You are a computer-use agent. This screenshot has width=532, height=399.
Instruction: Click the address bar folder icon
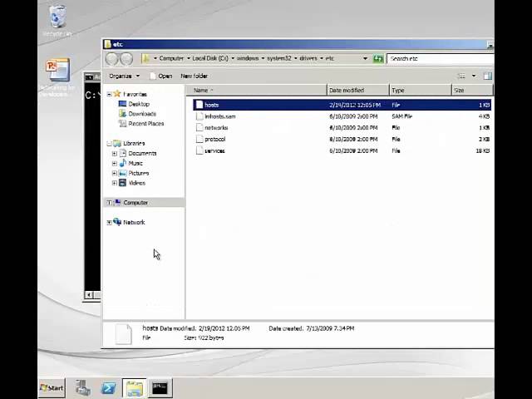pyautogui.click(x=146, y=58)
